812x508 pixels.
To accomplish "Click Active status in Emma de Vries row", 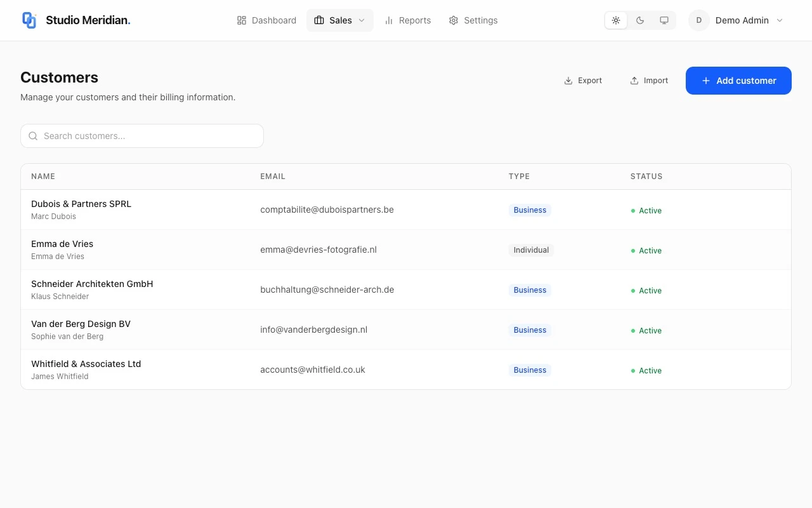I will [646, 251].
